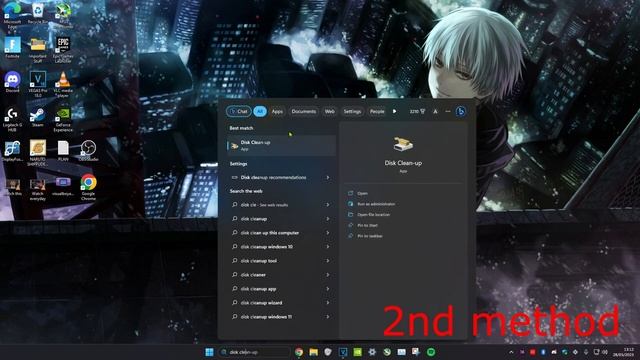Viewport: 640px width, 360px height.
Task: Switch to the Web filter tab
Action: click(329, 111)
